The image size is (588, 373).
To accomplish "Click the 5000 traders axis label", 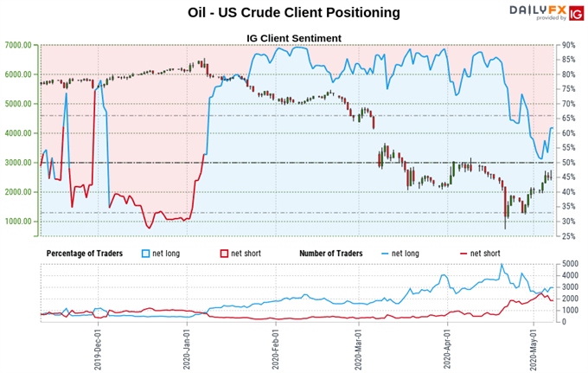I will pyautogui.click(x=570, y=264).
